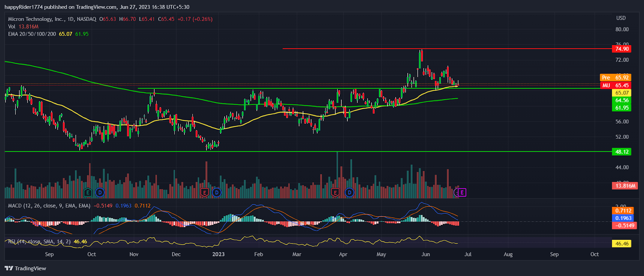Click the happyRider1774 publisher name
Viewport: 644px width, 276px height.
coord(23,7)
